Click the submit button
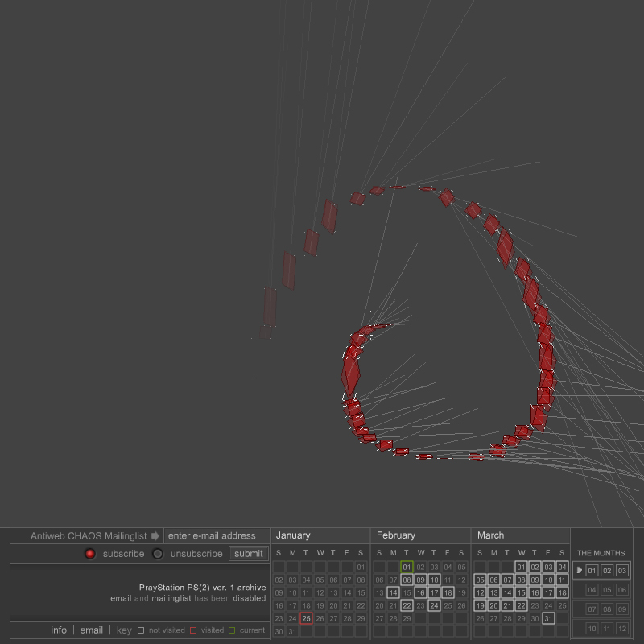 pos(249,554)
